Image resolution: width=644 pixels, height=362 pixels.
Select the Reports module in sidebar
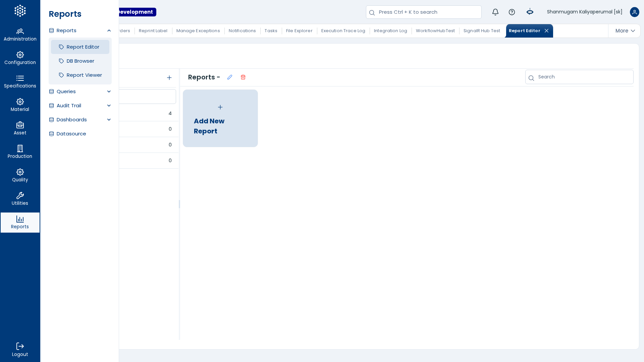coord(20,223)
